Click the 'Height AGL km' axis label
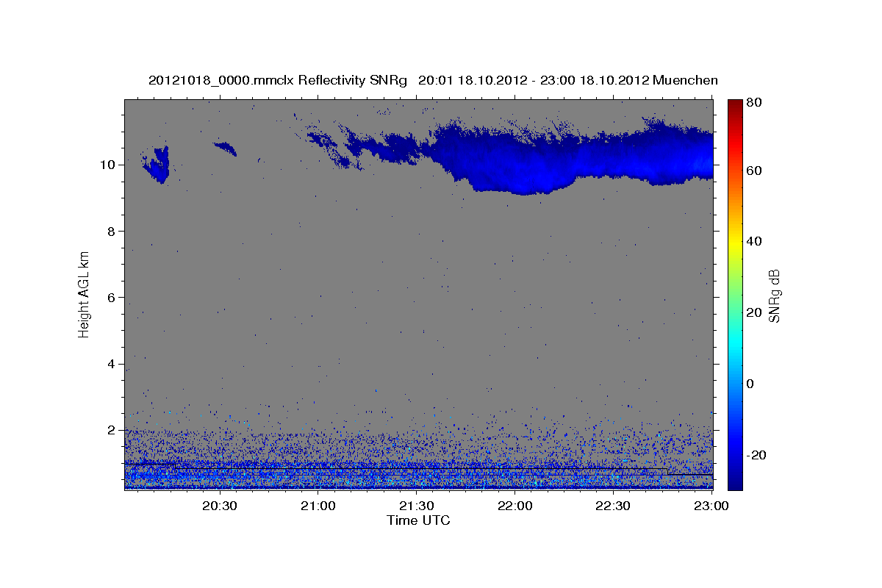This screenshot has width=882, height=588. pos(85,294)
